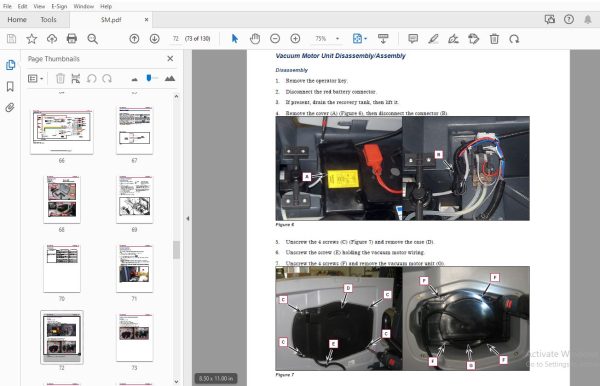600x386 pixels.
Task: Select the highlighter pen tool
Action: (x=433, y=39)
